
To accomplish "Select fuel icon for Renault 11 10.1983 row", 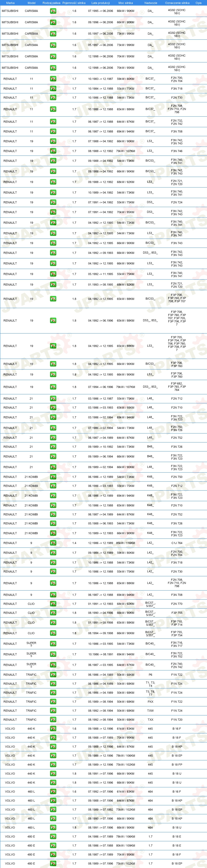I will 53,79.
